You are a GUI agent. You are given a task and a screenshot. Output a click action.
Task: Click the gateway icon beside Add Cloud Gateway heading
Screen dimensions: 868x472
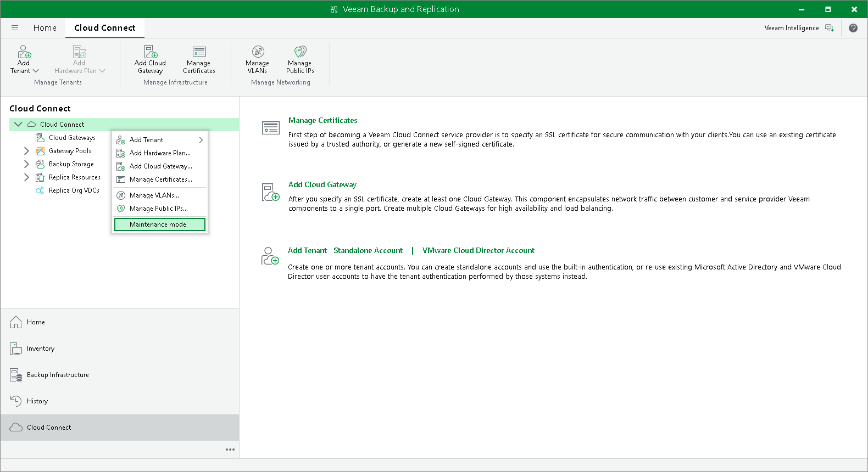271,193
